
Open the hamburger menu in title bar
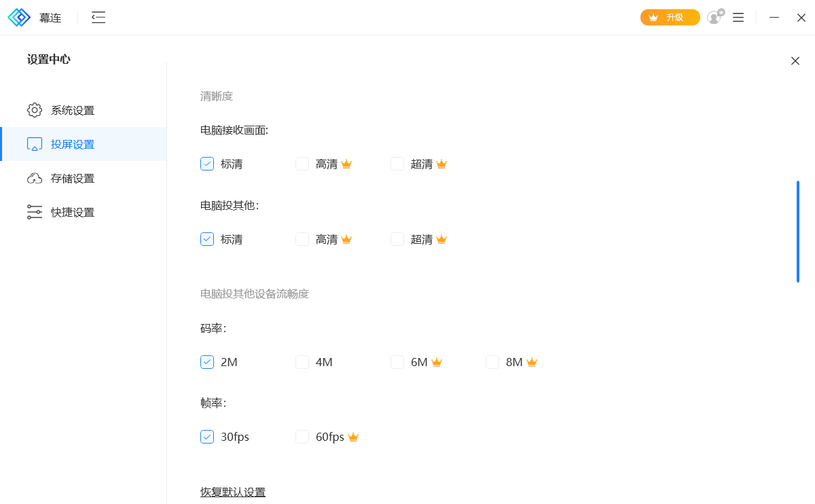[x=738, y=18]
